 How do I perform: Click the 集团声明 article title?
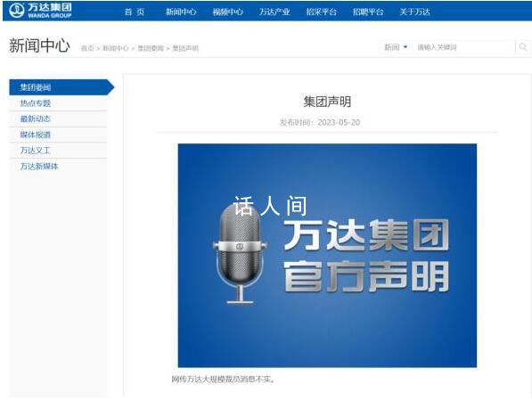click(x=327, y=102)
